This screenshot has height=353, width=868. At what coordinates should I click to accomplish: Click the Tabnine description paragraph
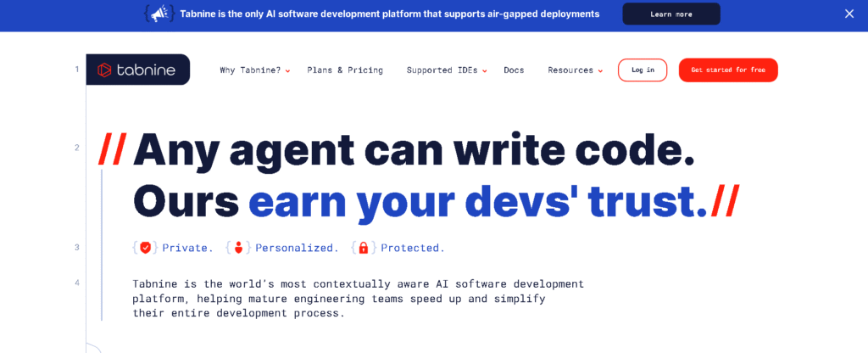click(358, 298)
